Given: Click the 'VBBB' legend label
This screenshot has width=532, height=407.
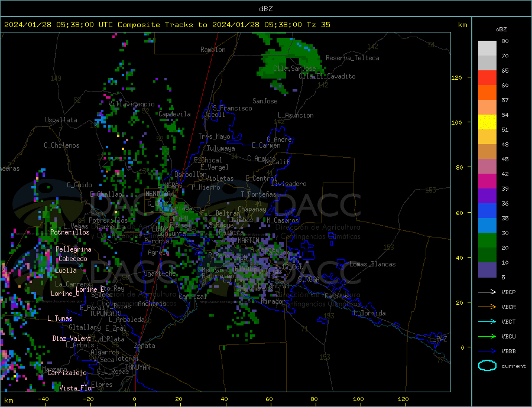Looking at the screenshot, I should 508,351.
